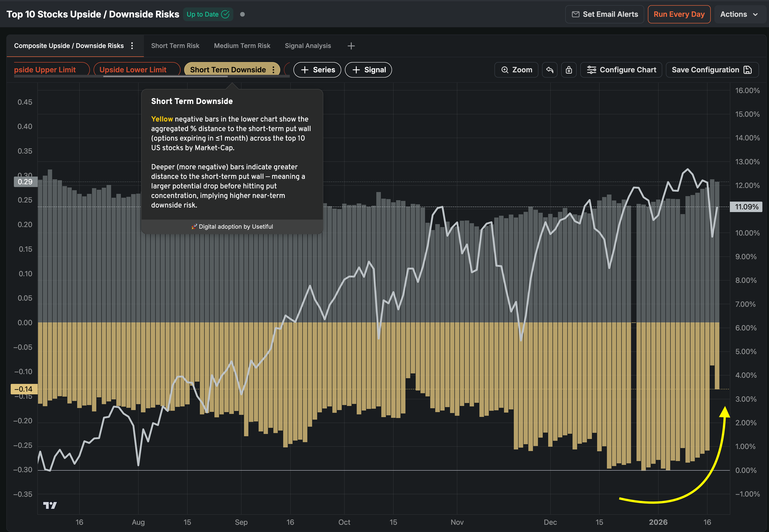Image resolution: width=769 pixels, height=532 pixels.
Task: Toggle the Upside Upper Limit series
Action: (x=45, y=70)
